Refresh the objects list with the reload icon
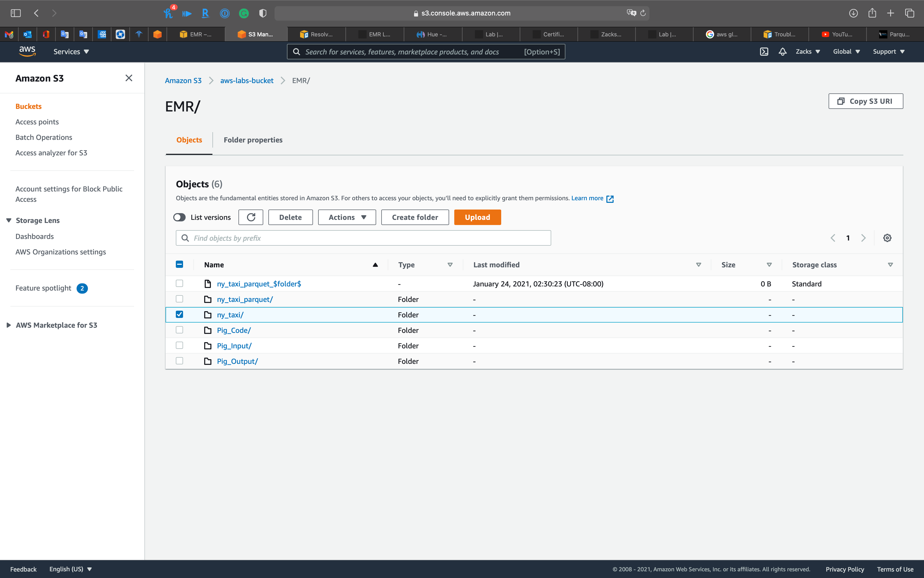 coord(251,217)
